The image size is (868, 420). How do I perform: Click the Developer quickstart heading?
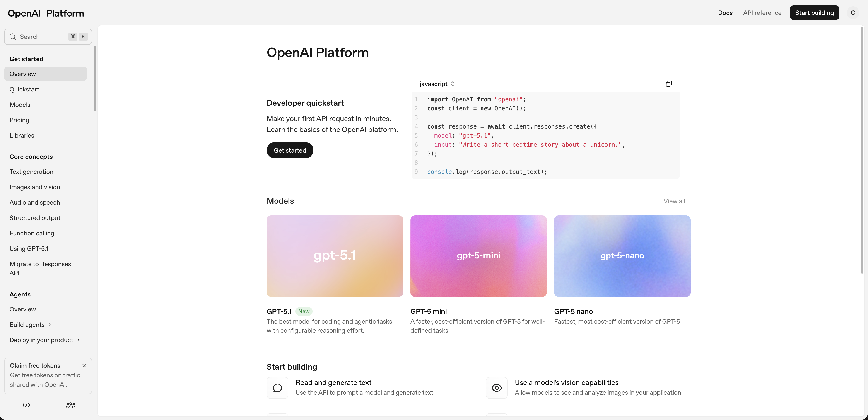coord(305,103)
